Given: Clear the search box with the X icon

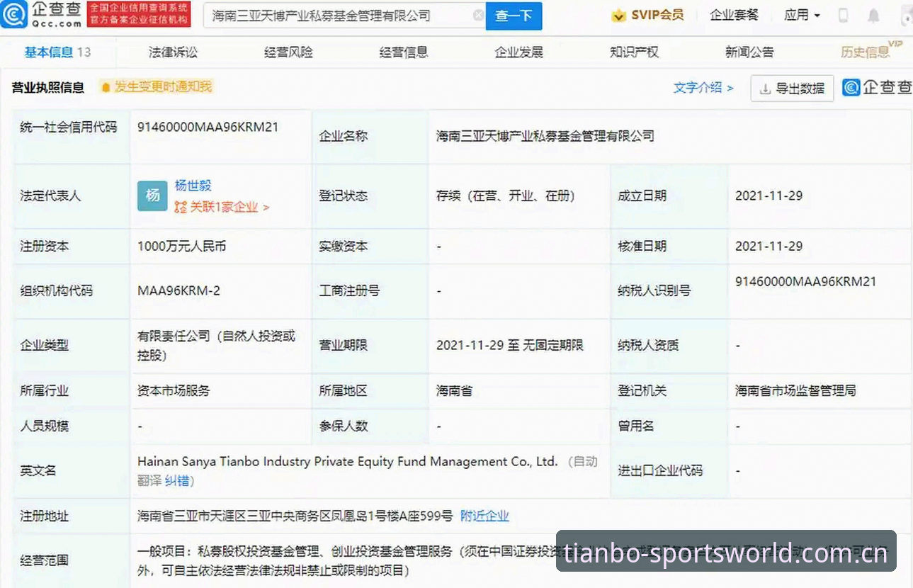Looking at the screenshot, I should pos(478,16).
